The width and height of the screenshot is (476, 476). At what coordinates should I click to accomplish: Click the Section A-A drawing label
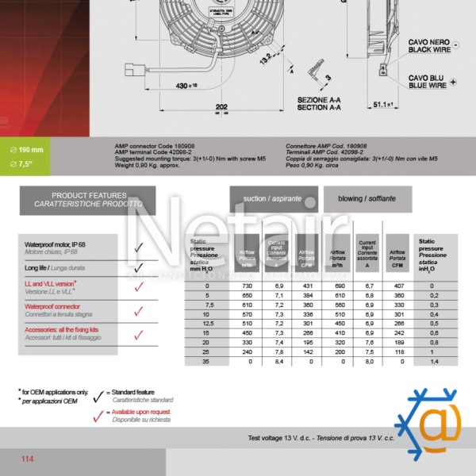coord(318,103)
